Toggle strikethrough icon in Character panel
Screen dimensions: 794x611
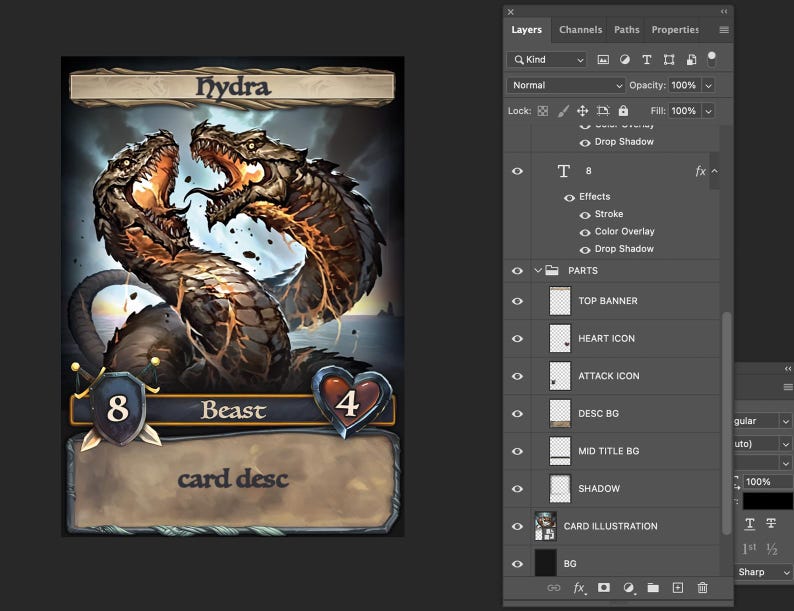coord(771,523)
